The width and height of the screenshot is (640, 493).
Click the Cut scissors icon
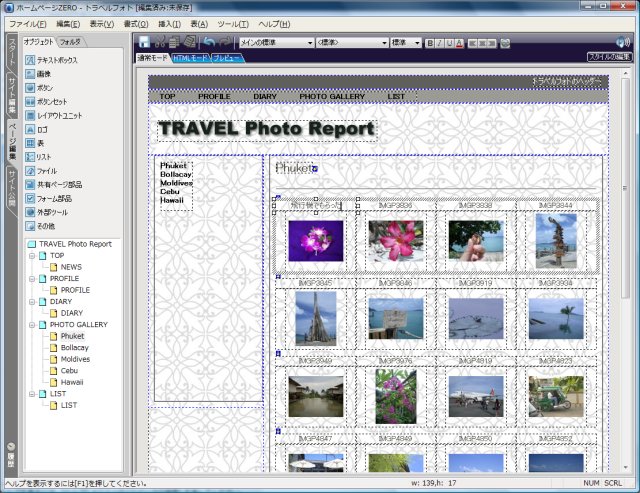tap(160, 42)
